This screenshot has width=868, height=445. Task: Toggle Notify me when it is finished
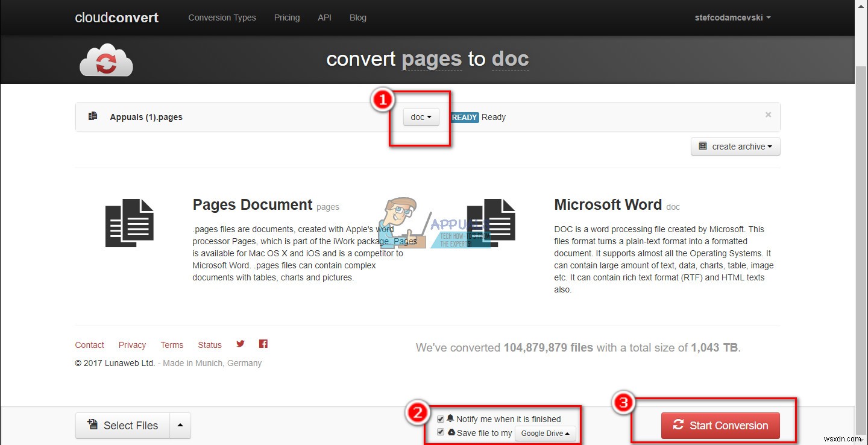441,418
